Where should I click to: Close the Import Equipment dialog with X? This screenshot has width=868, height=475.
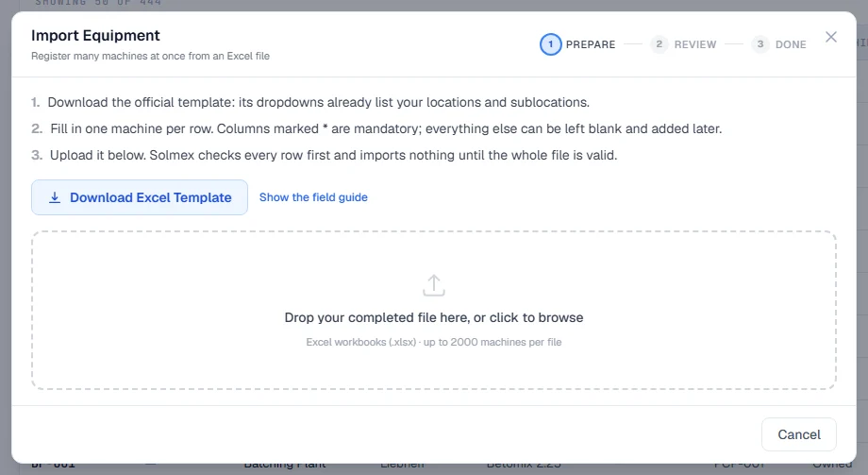831,37
